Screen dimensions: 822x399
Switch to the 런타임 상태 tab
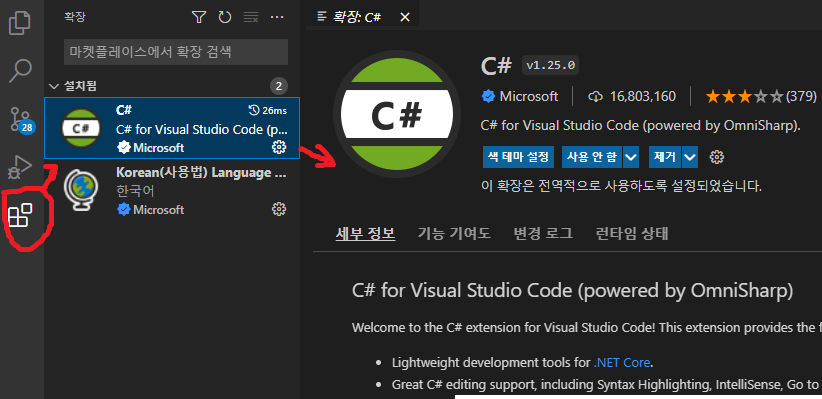coord(632,233)
